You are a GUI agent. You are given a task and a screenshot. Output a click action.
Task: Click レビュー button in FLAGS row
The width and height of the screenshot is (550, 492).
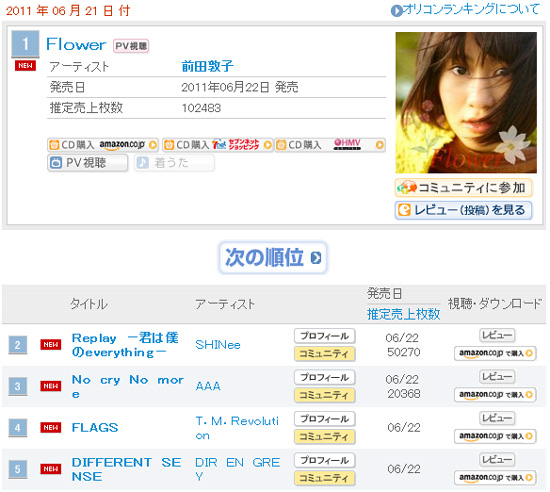coord(497,418)
